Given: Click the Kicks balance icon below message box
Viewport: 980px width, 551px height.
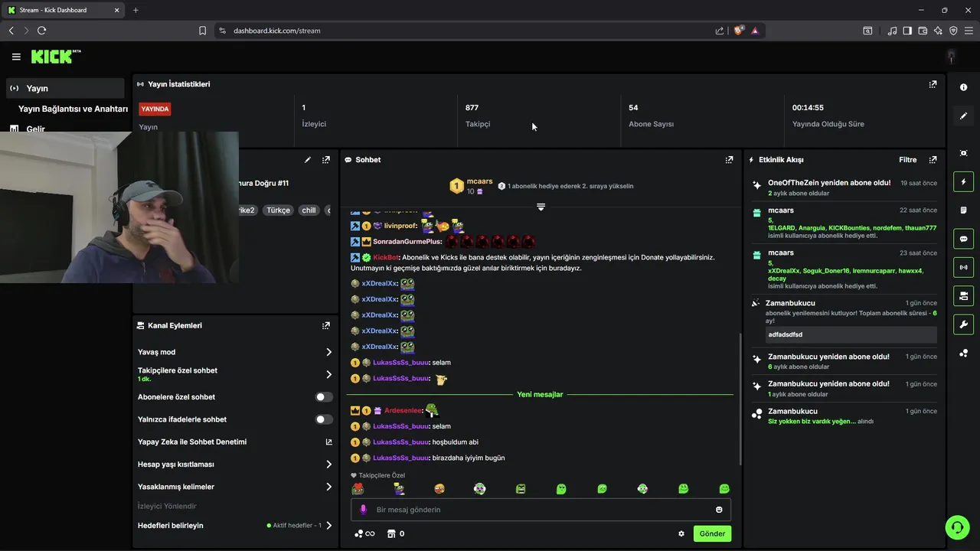Looking at the screenshot, I should tap(364, 533).
